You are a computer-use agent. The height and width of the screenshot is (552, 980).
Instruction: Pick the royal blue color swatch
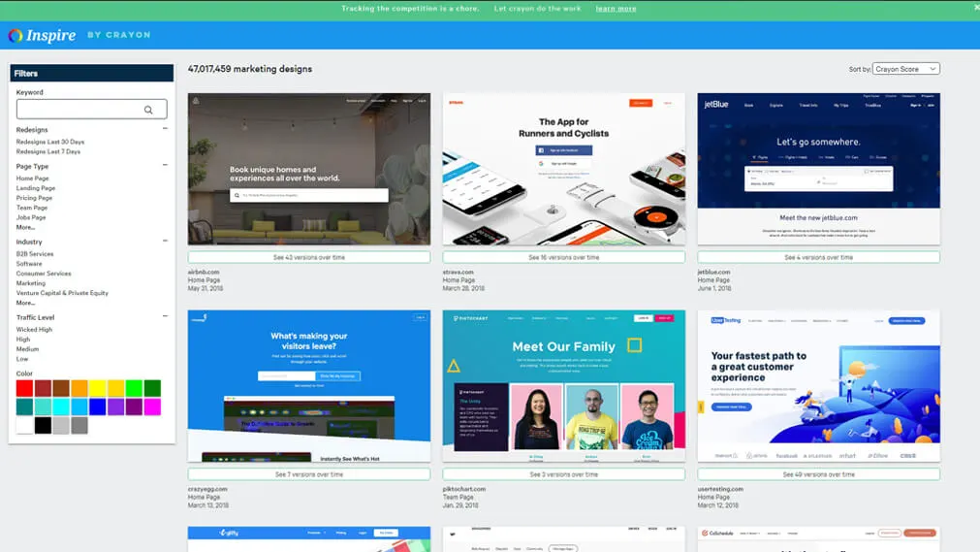(98, 406)
